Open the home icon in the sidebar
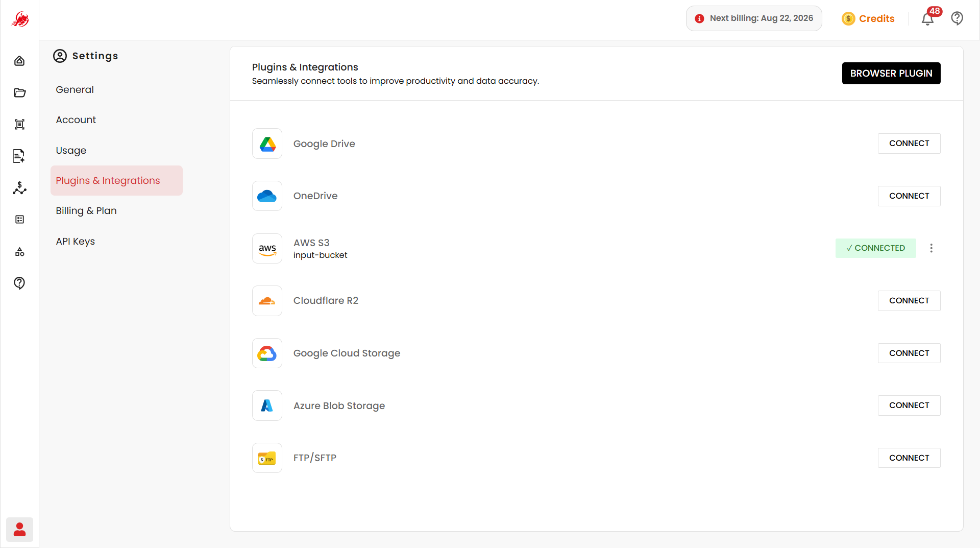The width and height of the screenshot is (980, 548). pyautogui.click(x=19, y=61)
